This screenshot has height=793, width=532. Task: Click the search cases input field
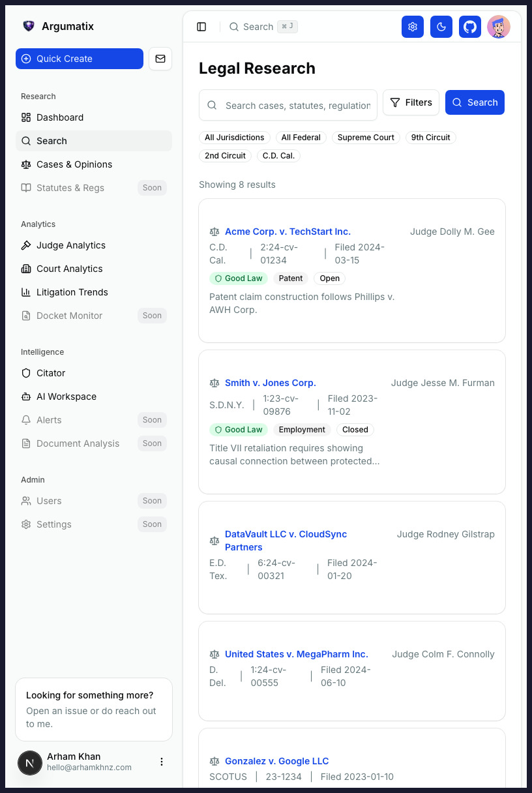coord(297,106)
